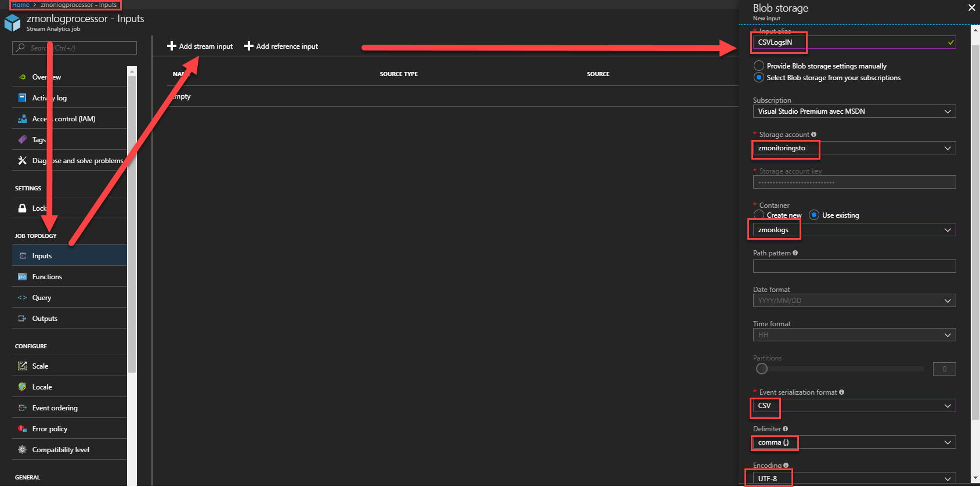The height and width of the screenshot is (487, 980).
Task: Click the Path pattern info icon
Action: (x=795, y=253)
